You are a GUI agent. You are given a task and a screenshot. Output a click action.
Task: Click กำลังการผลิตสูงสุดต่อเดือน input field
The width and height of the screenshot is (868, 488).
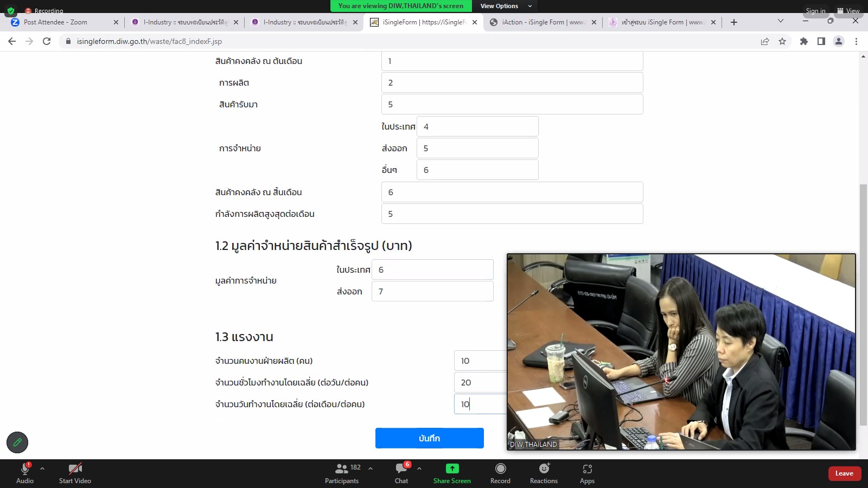512,214
